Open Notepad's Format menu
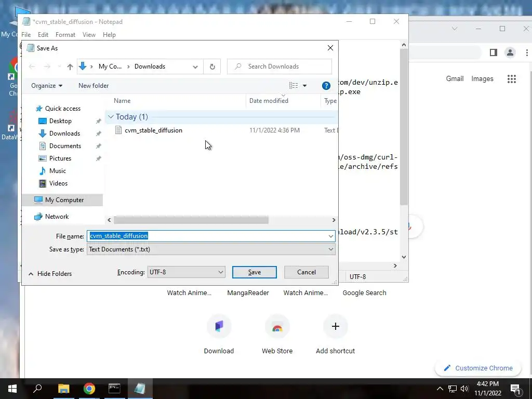This screenshot has height=399, width=532. coord(65,35)
